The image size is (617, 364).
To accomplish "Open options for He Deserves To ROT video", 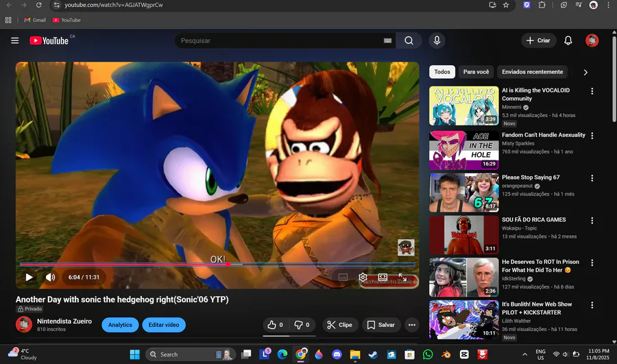I will click(592, 263).
